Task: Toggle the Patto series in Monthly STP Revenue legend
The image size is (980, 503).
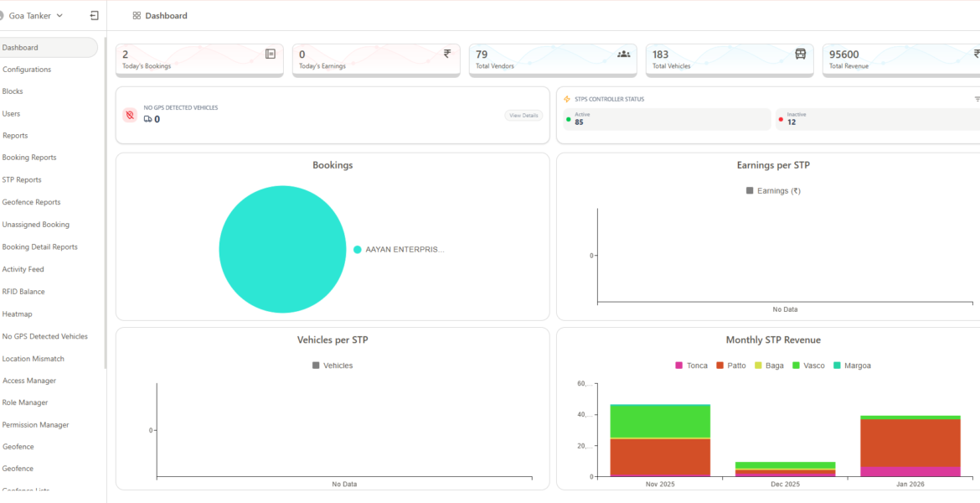Action: pyautogui.click(x=730, y=366)
